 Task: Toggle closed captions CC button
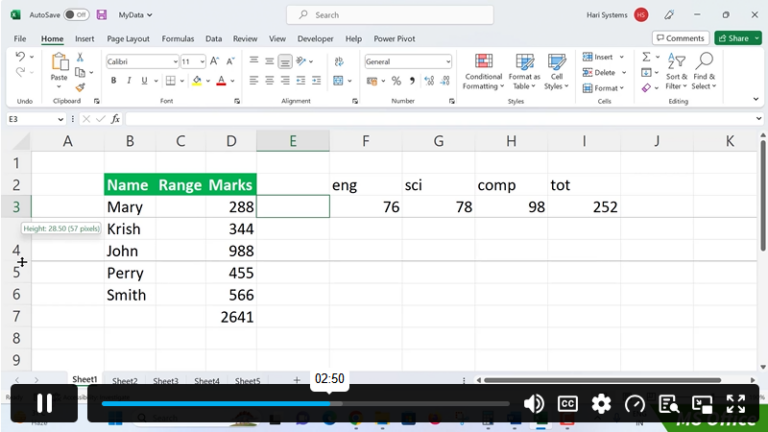pyautogui.click(x=568, y=404)
